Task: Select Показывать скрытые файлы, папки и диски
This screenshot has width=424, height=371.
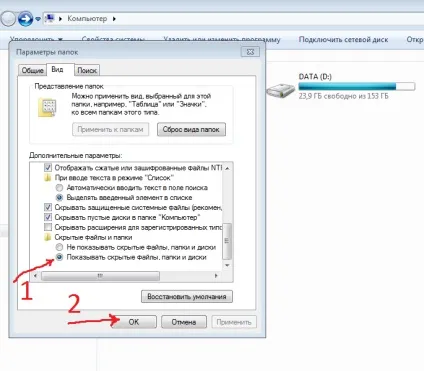Action: click(59, 257)
